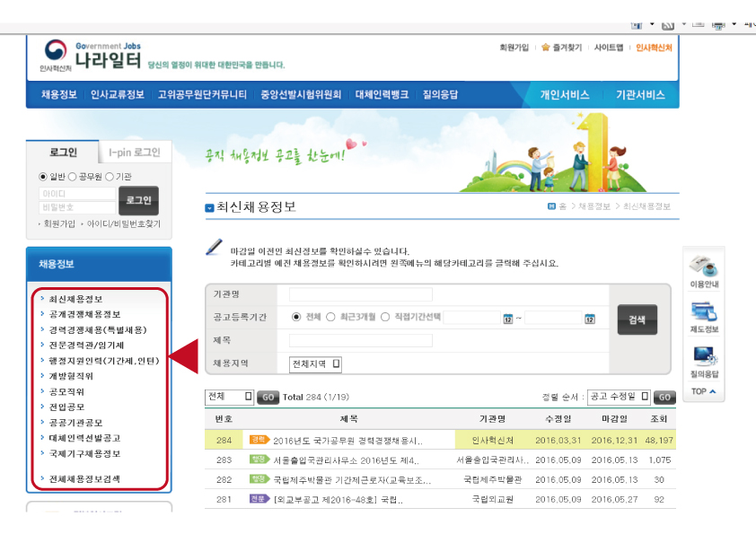Image resolution: width=756 pixels, height=534 pixels.
Task: Open the end date calendar icon
Action: (590, 319)
